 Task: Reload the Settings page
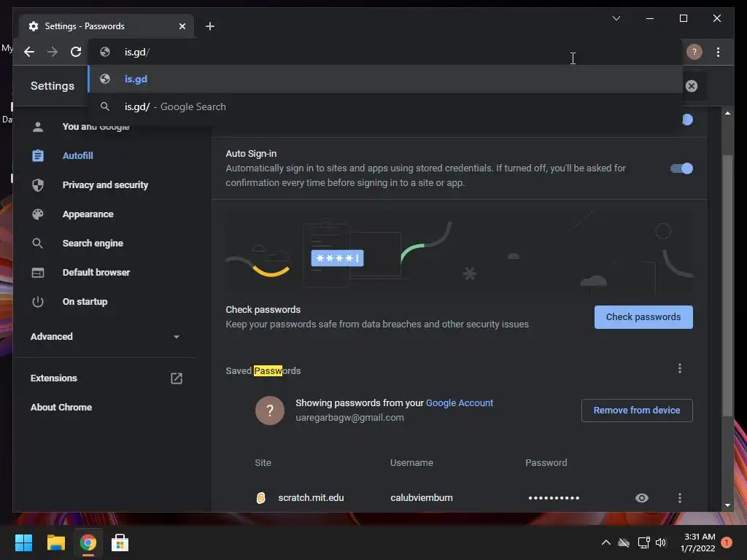click(76, 52)
